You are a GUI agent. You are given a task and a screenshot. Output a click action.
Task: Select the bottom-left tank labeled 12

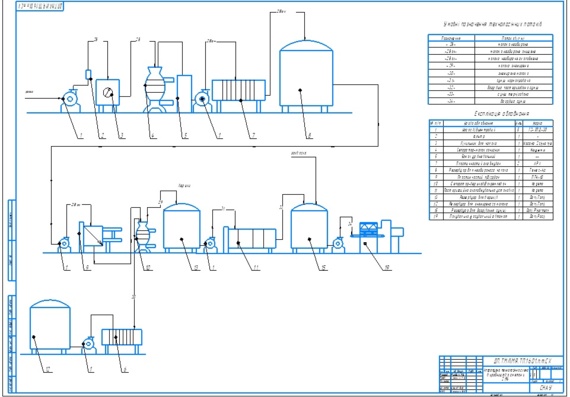point(50,326)
